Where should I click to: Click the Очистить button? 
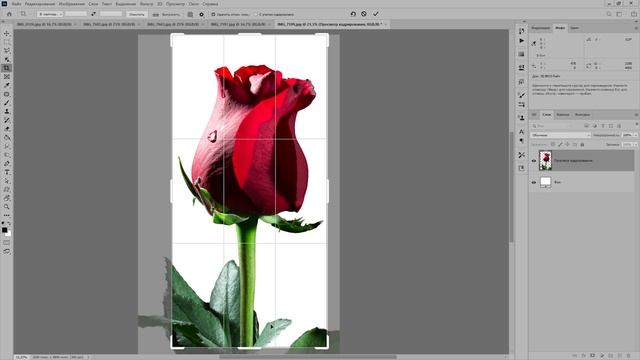point(136,14)
